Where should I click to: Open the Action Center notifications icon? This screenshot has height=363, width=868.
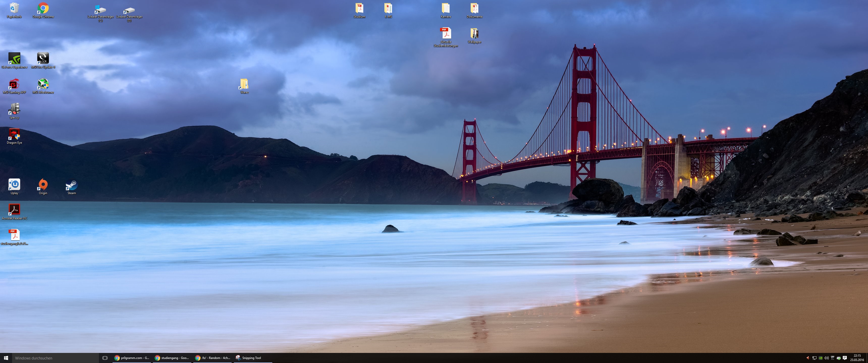tap(845, 358)
